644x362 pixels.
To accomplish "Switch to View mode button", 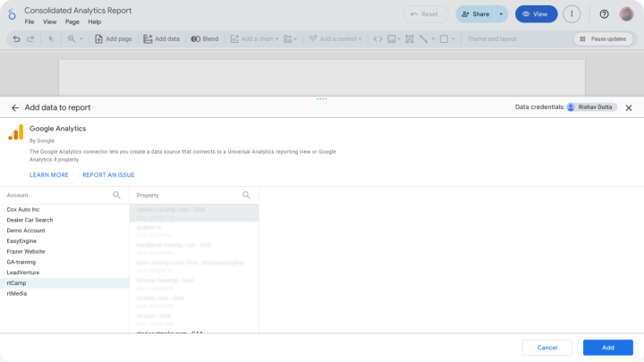I will pos(536,14).
